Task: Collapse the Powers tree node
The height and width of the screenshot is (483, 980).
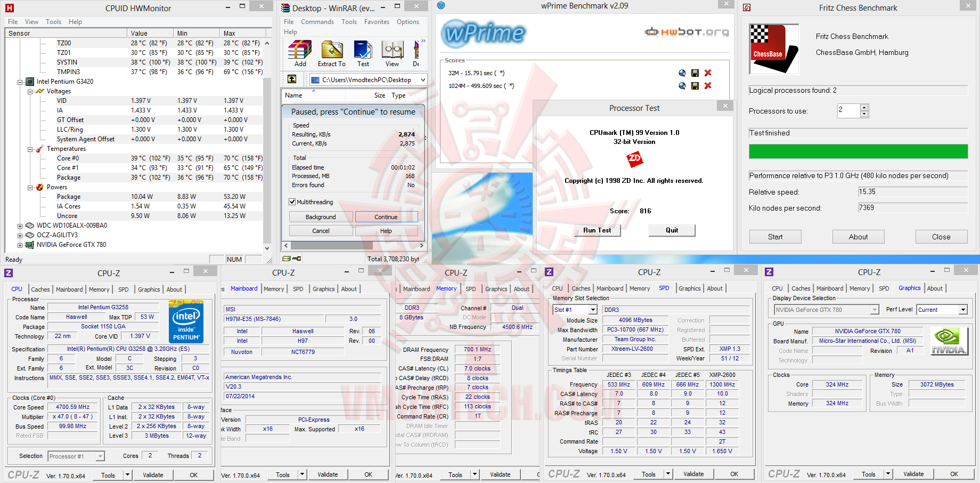Action: pyautogui.click(x=30, y=188)
